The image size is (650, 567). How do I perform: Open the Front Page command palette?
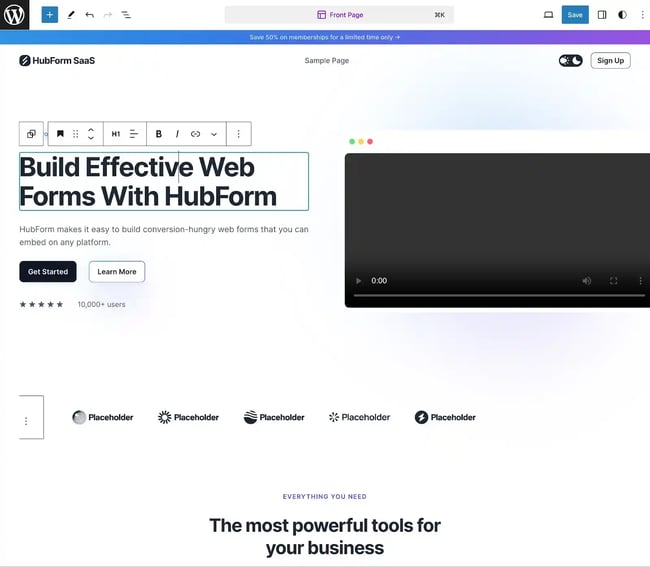click(x=339, y=15)
